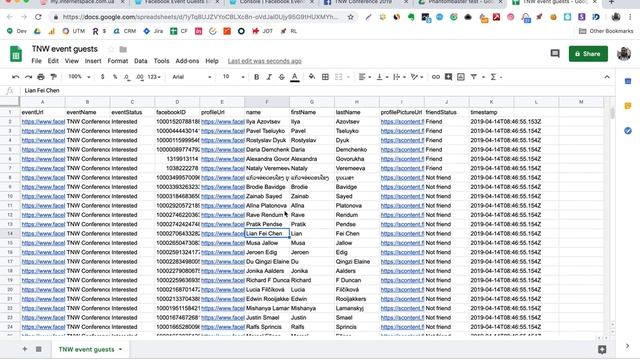Image resolution: width=640 pixels, height=360 pixels.
Task: Open the 123 more formats dropdown
Action: [154, 77]
